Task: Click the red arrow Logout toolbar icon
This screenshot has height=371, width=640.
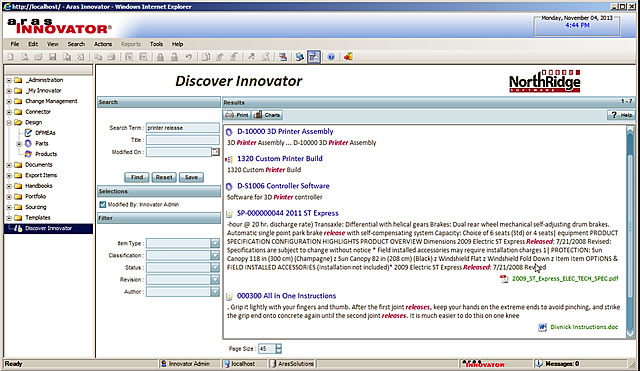Action: coord(348,57)
